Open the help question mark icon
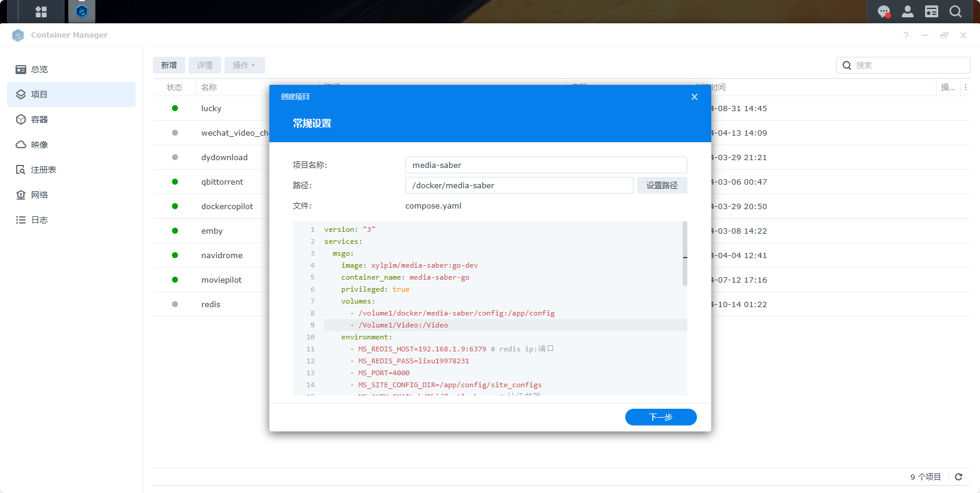 906,35
